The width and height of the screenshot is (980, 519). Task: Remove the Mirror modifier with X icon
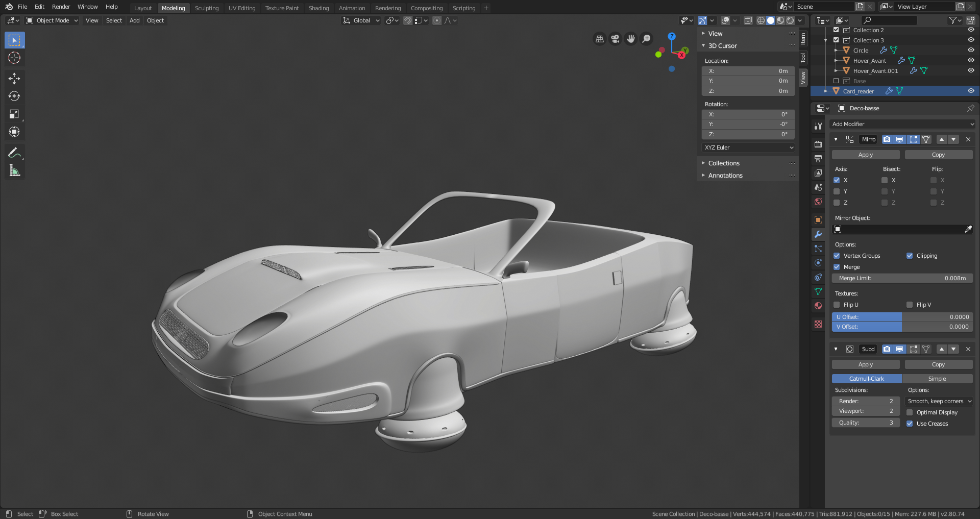click(x=968, y=139)
